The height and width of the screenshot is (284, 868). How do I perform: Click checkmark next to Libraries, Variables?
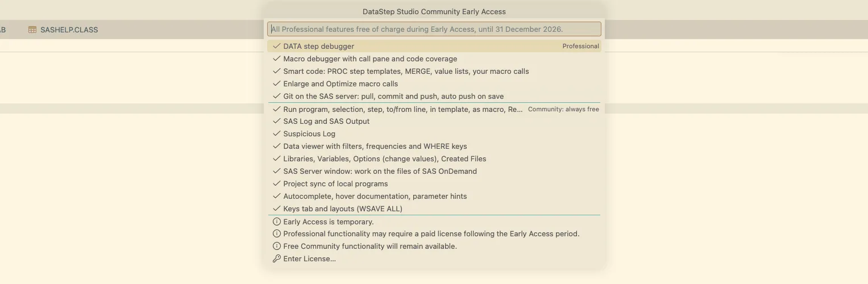click(277, 158)
